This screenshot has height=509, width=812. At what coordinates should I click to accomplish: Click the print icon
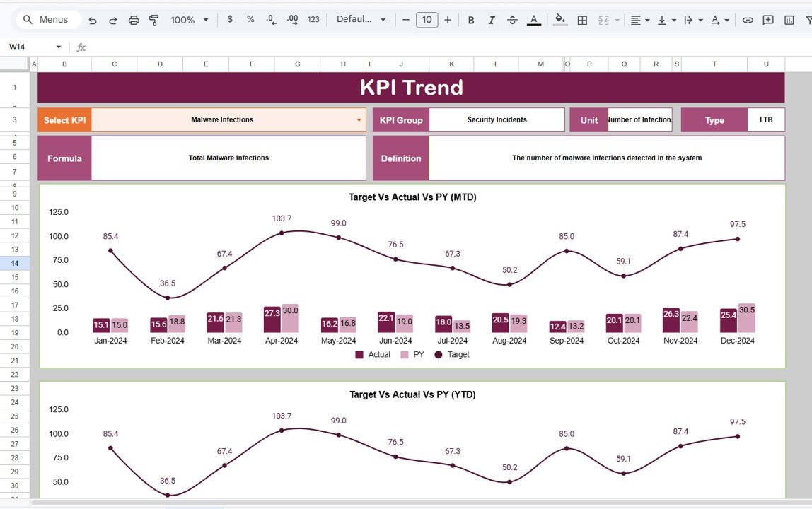coord(133,20)
